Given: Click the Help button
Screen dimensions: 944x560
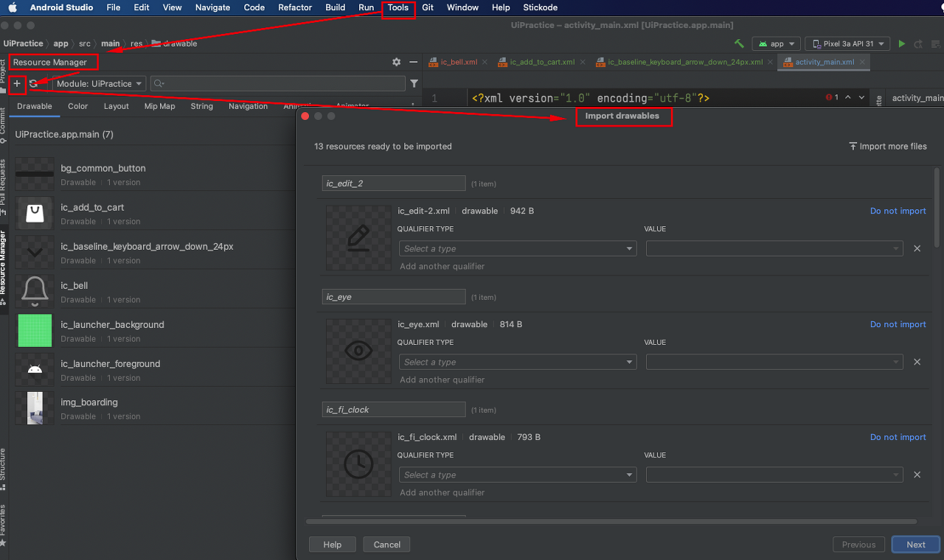Looking at the screenshot, I should pyautogui.click(x=333, y=545).
